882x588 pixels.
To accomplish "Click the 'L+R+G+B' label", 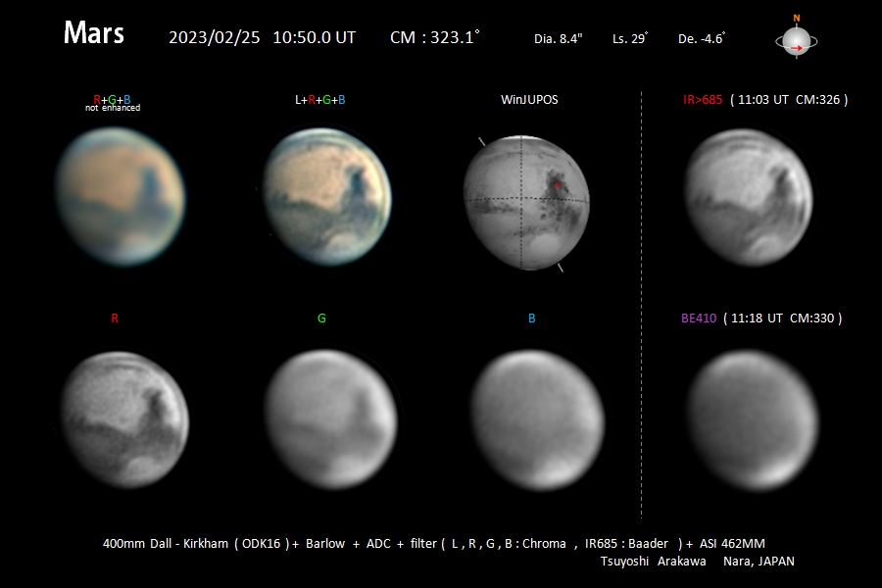I will click(x=320, y=100).
